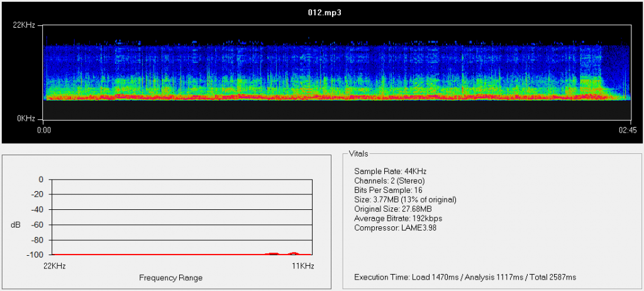Select the 0KHz label beside the spectrogram

pos(25,118)
